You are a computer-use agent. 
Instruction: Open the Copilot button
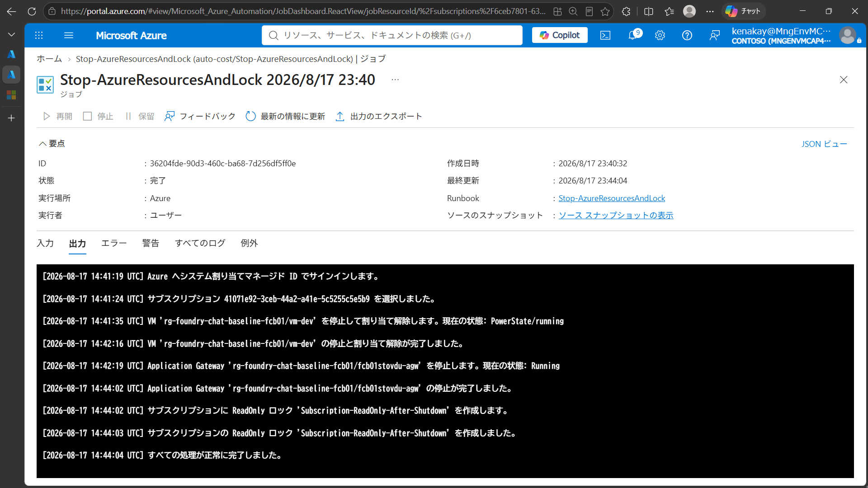point(560,35)
